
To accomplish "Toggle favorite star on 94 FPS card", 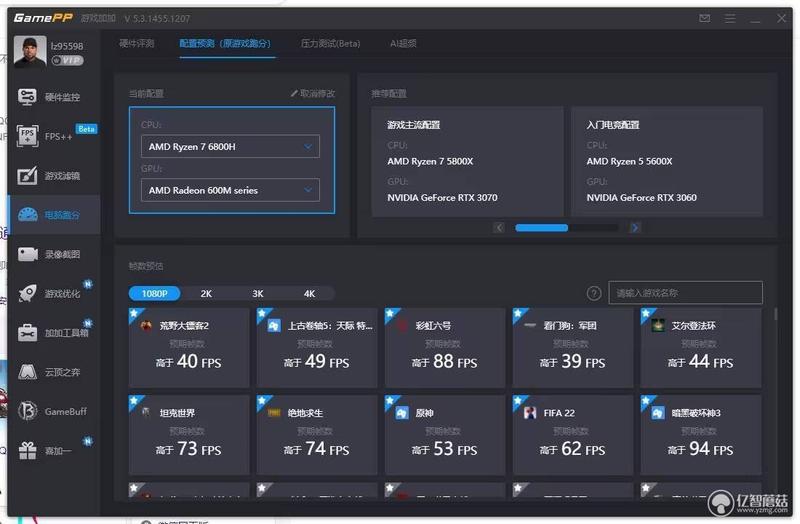I will click(x=646, y=401).
